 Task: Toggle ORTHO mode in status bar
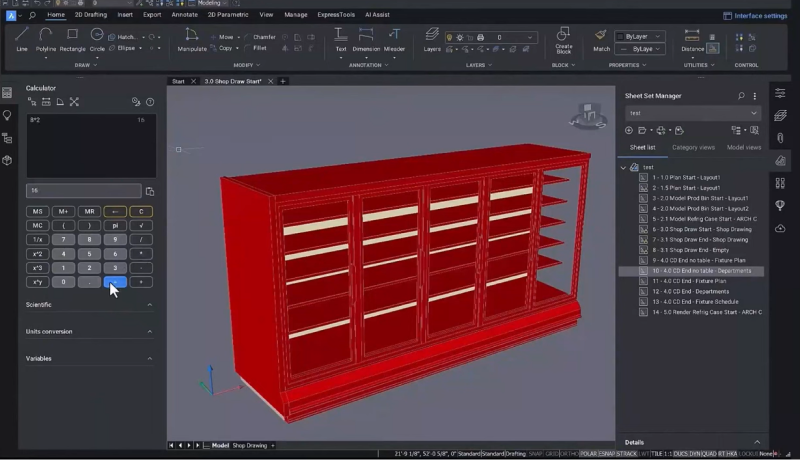pos(567,454)
